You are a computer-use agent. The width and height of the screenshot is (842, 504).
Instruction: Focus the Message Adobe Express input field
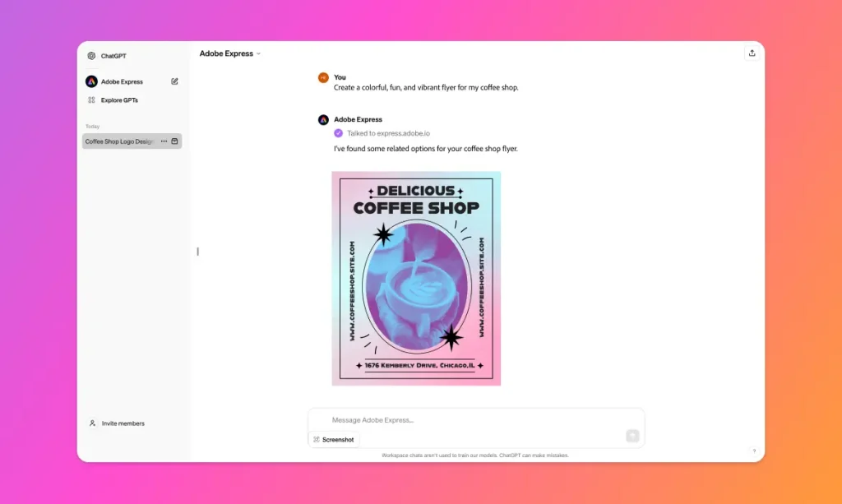click(x=469, y=420)
